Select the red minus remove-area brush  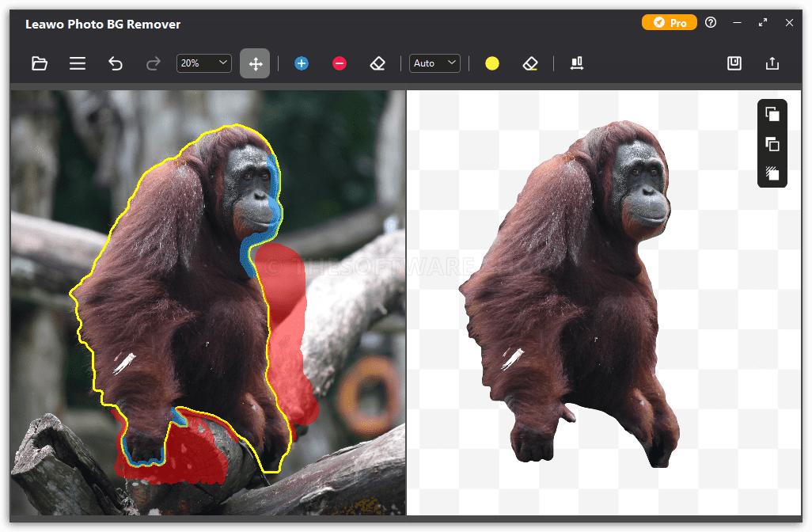[340, 63]
